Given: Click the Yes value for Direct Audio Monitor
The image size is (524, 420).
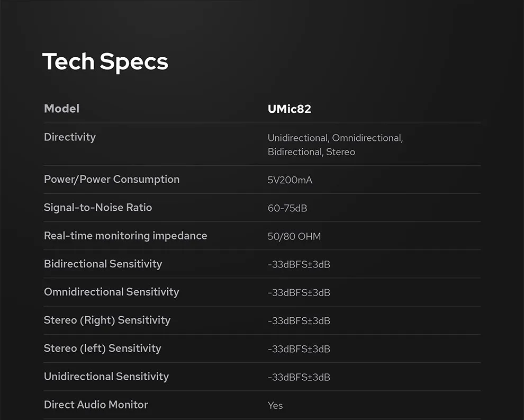Looking at the screenshot, I should tap(275, 406).
